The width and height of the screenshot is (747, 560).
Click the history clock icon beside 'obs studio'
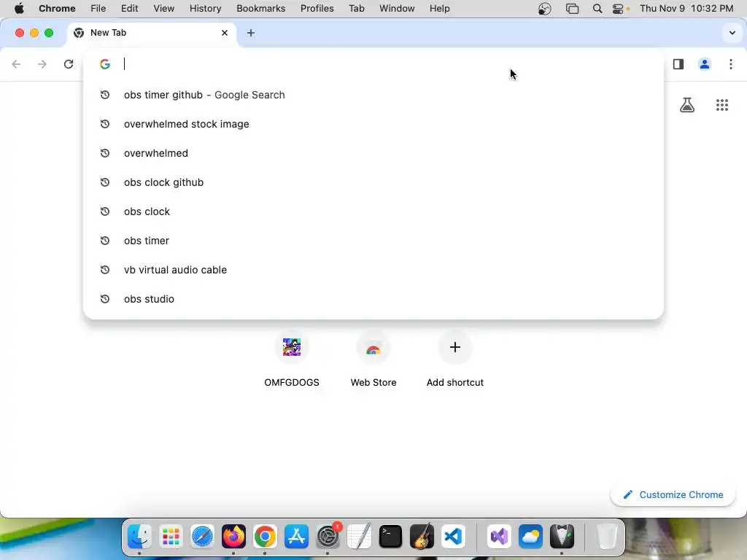[x=105, y=299]
